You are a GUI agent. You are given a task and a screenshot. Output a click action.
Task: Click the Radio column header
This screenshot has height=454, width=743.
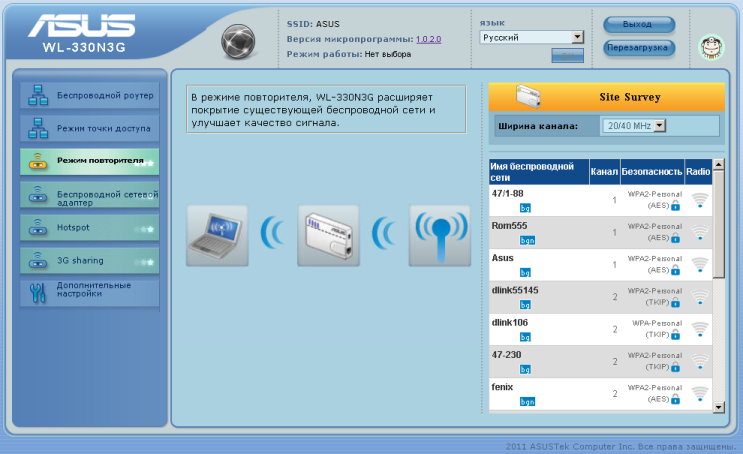pos(698,172)
